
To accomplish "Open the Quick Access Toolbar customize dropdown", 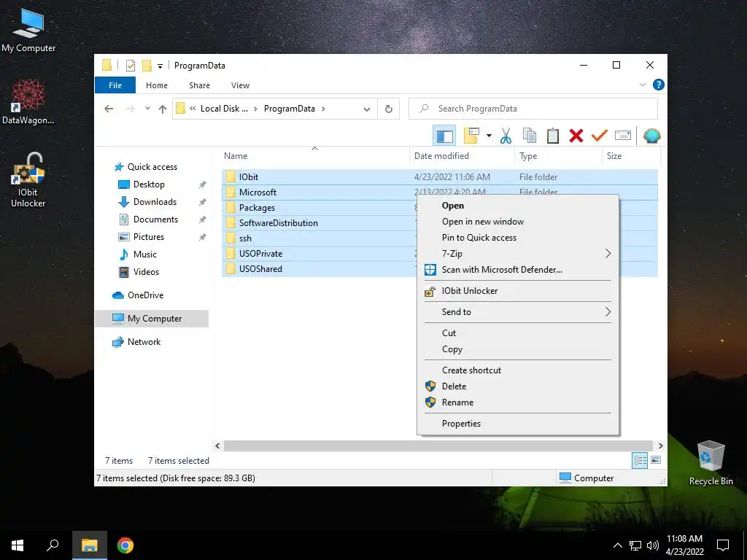I will coord(160,66).
